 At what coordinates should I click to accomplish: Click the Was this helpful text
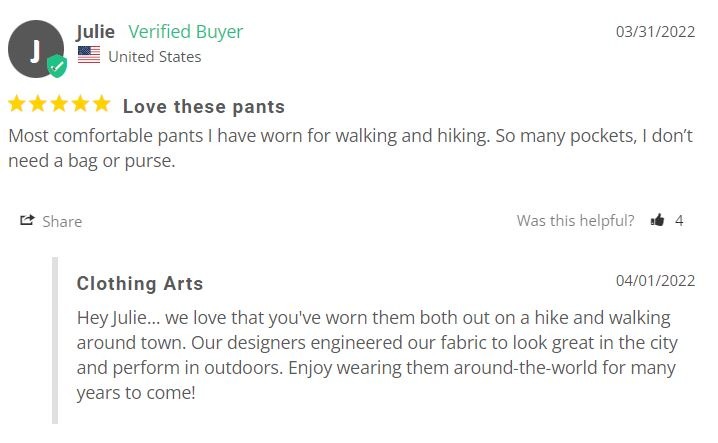tap(576, 221)
